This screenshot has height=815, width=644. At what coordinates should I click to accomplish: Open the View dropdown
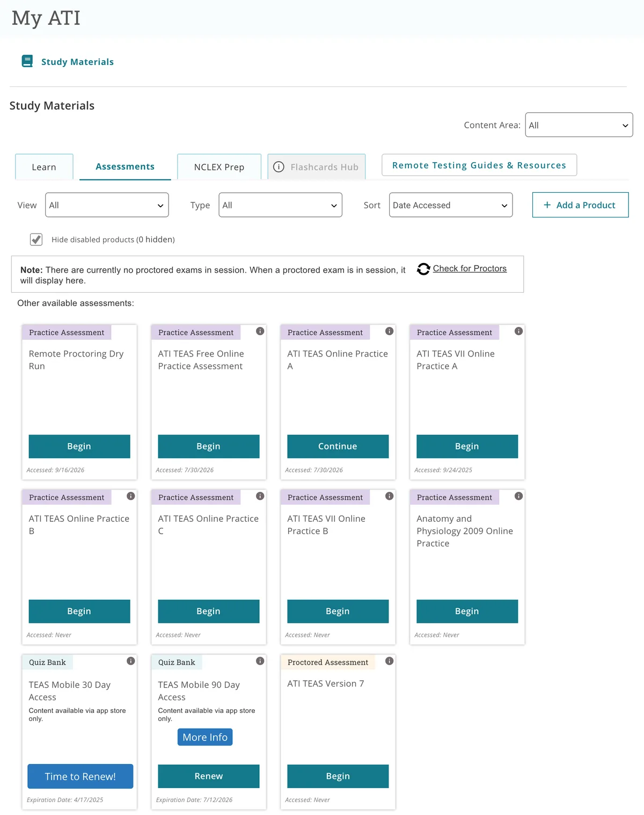pyautogui.click(x=107, y=205)
